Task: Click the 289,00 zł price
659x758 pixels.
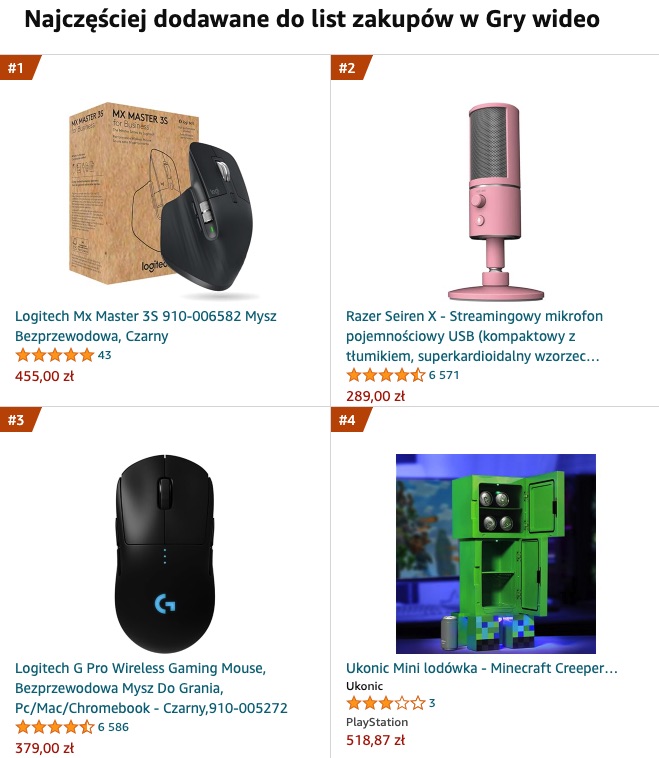Action: [x=375, y=396]
